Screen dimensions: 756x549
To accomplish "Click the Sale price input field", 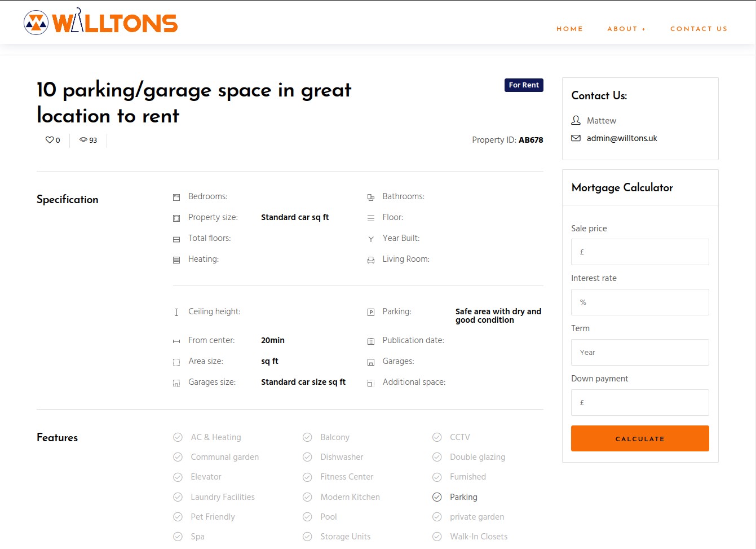I will 640,252.
